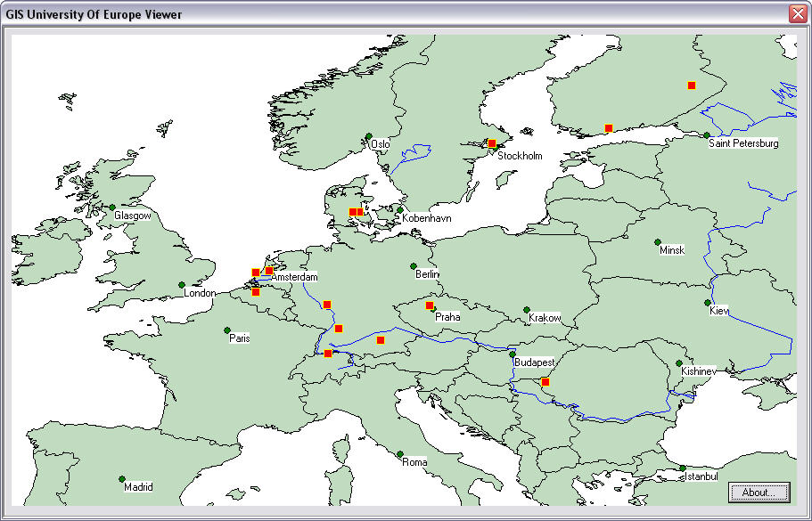This screenshot has height=521, width=812.
Task: Select the Glasgow text label
Action: click(133, 216)
